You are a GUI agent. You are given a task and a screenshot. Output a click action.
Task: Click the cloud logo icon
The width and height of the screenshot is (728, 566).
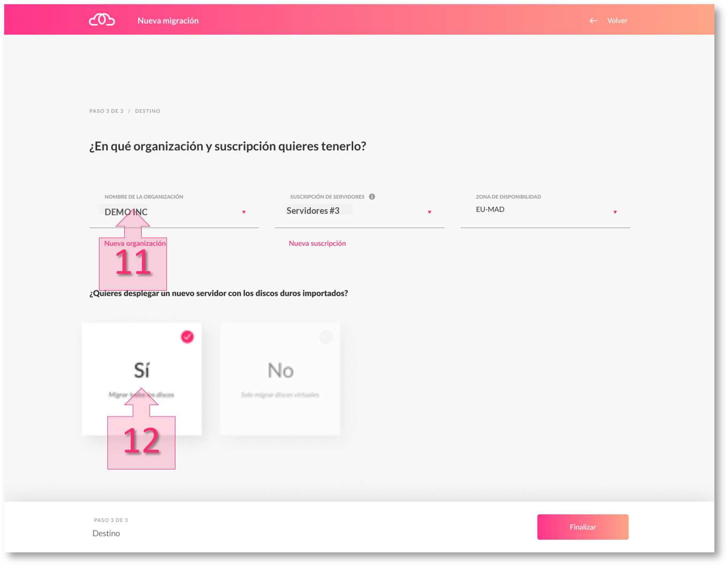(x=102, y=20)
